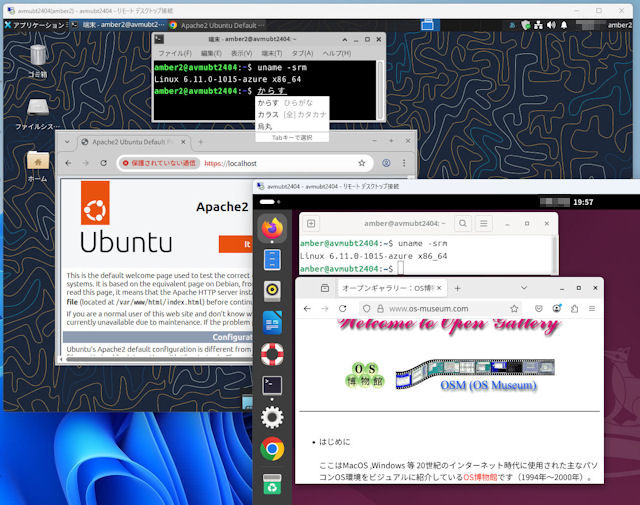Open ファイル(F) menu in Xfce terminal
The width and height of the screenshot is (640, 505).
[175, 53]
